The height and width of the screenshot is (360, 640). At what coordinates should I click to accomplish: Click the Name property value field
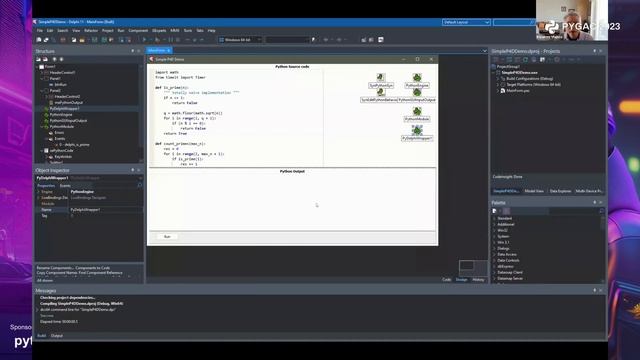click(106, 209)
